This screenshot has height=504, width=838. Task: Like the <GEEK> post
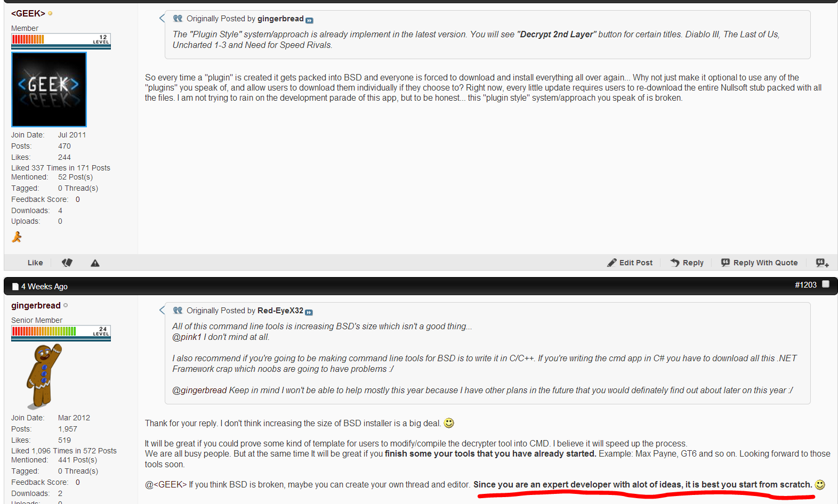(35, 263)
